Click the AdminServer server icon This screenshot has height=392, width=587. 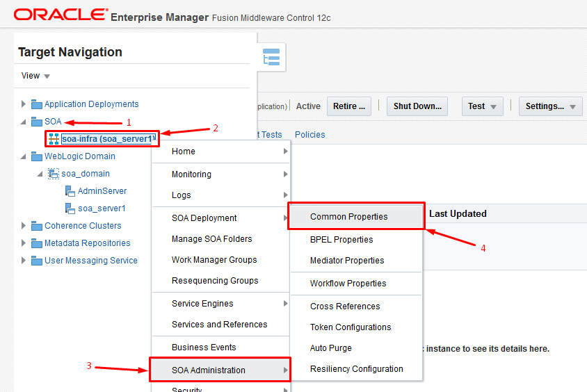point(70,191)
